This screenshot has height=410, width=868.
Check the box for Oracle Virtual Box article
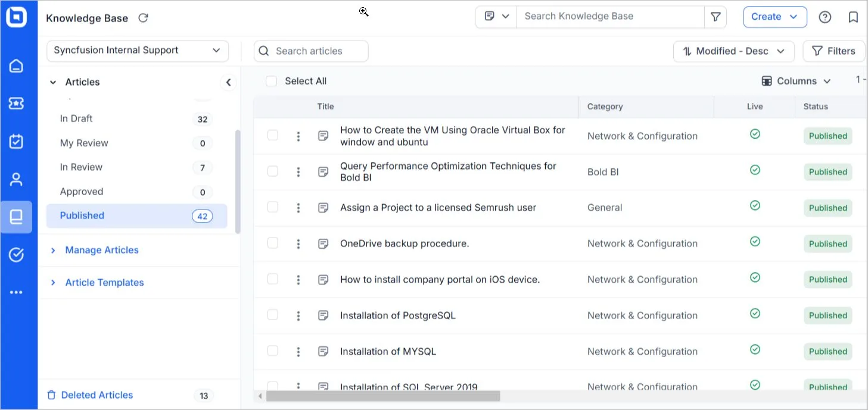(273, 135)
